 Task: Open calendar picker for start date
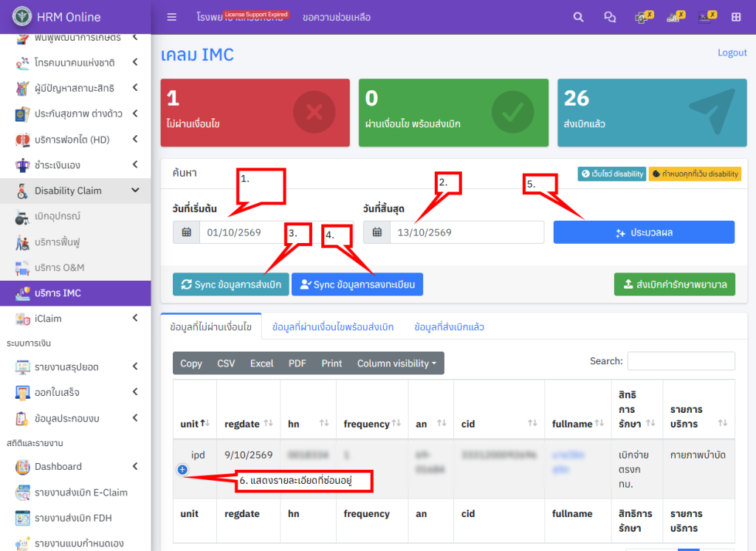pyautogui.click(x=187, y=232)
